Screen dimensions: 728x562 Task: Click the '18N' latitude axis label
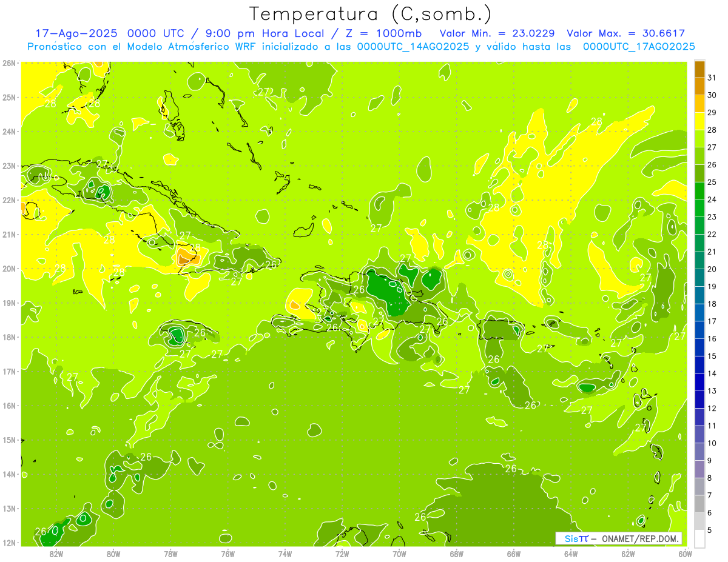9,337
